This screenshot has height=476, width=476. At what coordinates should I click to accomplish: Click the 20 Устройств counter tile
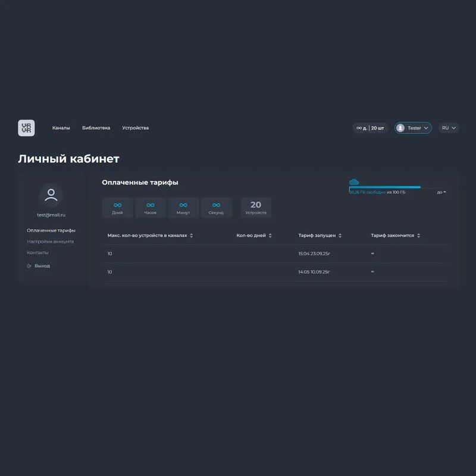(x=256, y=208)
